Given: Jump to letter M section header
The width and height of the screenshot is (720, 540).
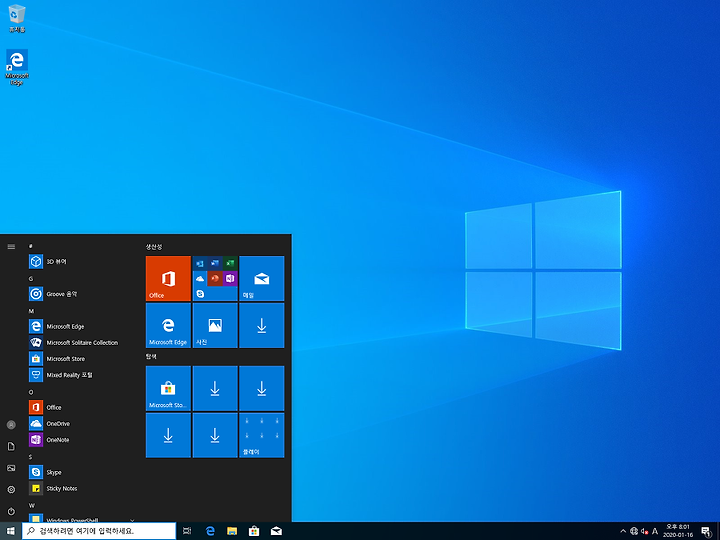Looking at the screenshot, I should (31, 311).
